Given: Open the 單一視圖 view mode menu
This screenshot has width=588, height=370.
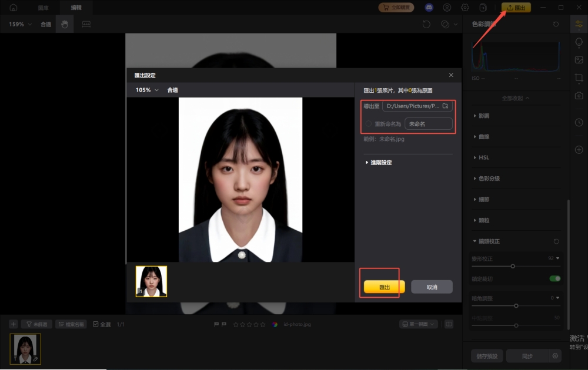Looking at the screenshot, I should [418, 324].
